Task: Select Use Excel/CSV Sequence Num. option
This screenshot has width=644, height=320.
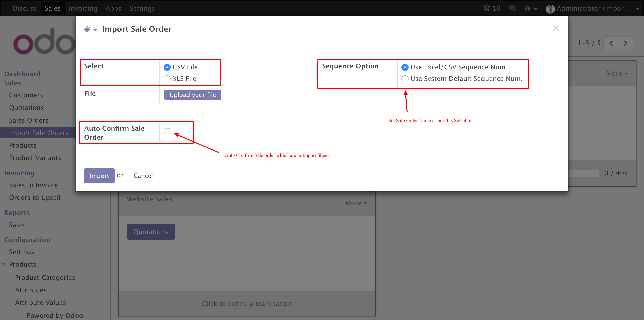Action: coord(405,67)
